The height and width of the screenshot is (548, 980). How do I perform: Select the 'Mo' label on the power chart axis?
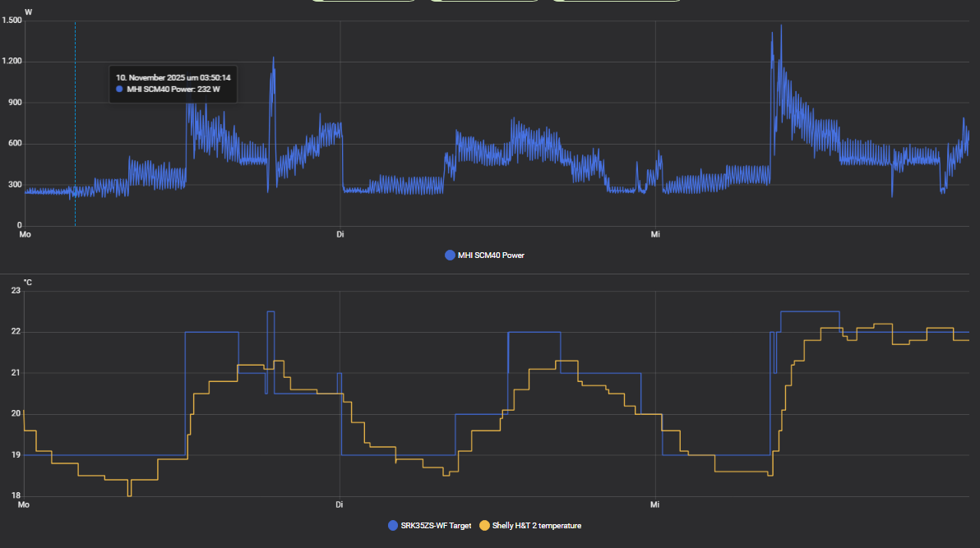[x=25, y=235]
